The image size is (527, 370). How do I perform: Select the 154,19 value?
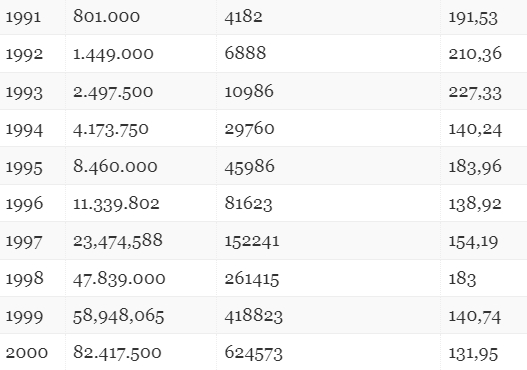tap(473, 242)
